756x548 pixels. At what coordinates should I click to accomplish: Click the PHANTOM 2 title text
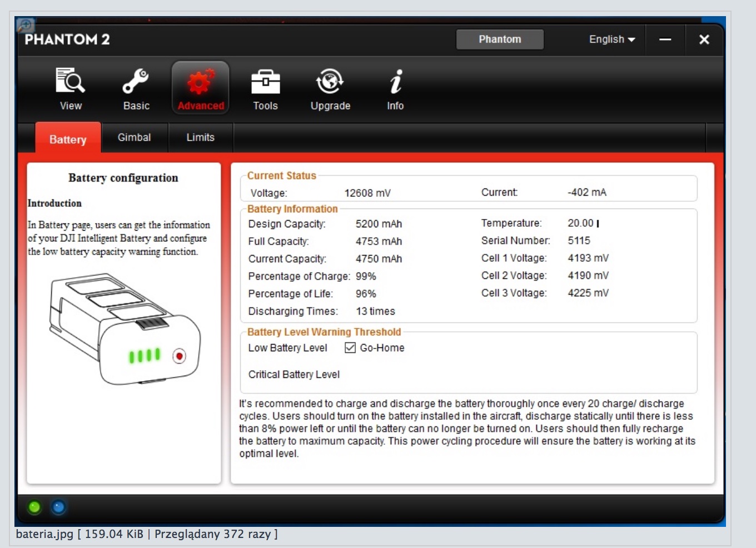pos(67,39)
